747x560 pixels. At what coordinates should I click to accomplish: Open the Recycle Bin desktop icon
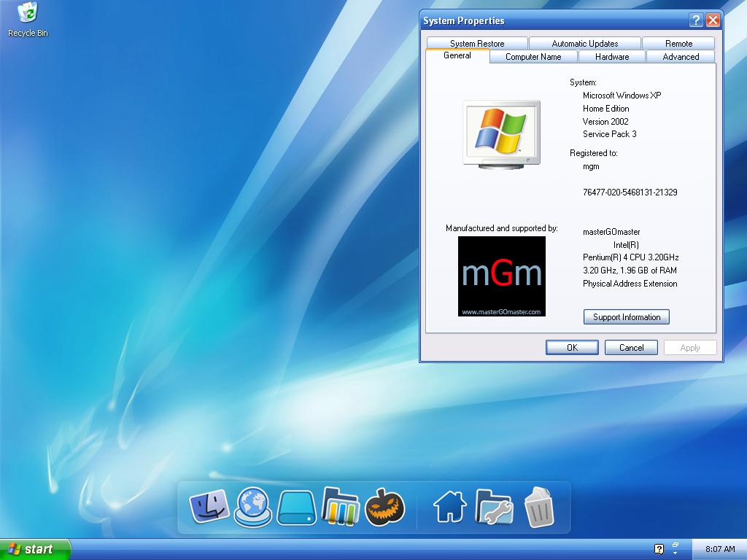tap(28, 20)
